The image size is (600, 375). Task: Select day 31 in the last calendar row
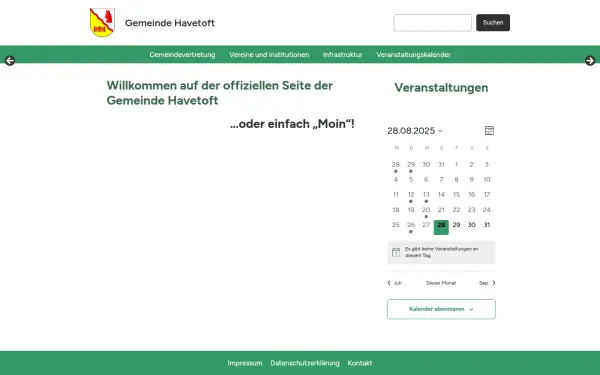[x=487, y=225]
